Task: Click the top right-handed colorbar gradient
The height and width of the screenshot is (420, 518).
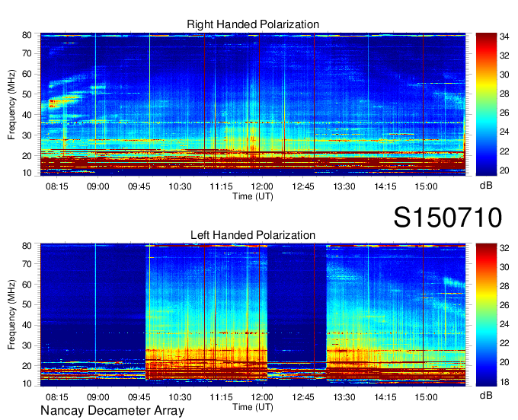Action: [486, 104]
